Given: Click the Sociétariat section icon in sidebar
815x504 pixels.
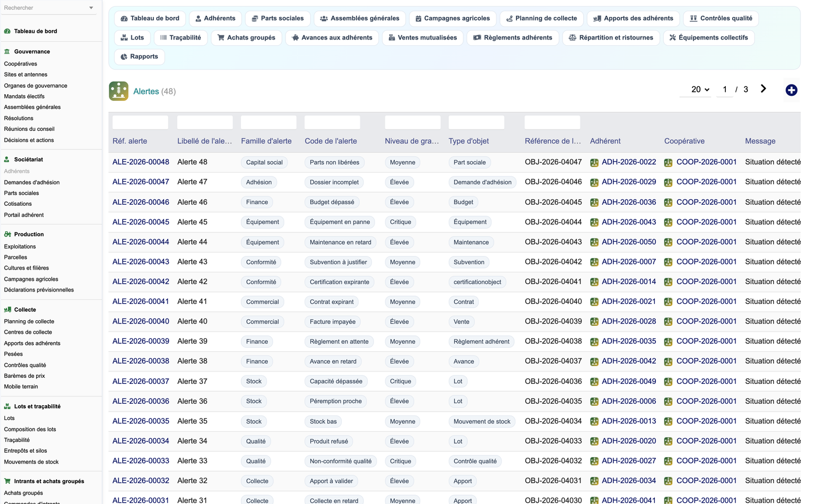Looking at the screenshot, I should pos(7,160).
